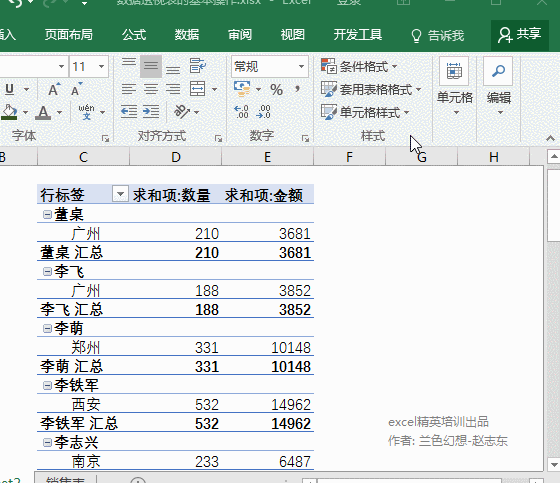Open the 条件格式 button menu

pyautogui.click(x=359, y=66)
